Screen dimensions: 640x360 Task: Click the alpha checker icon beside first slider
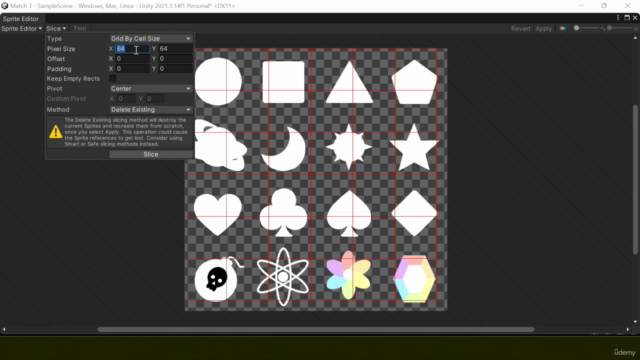[x=603, y=28]
